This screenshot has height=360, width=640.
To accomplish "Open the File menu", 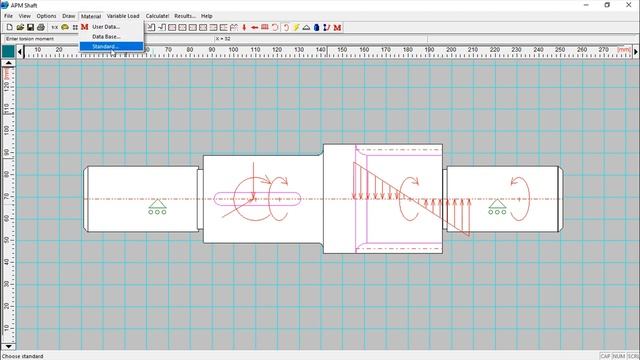I will click(8, 16).
